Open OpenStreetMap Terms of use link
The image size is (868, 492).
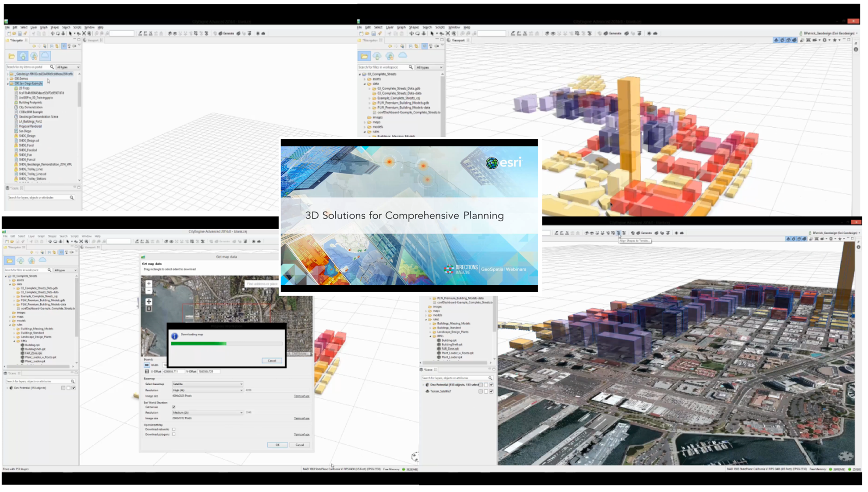point(302,434)
